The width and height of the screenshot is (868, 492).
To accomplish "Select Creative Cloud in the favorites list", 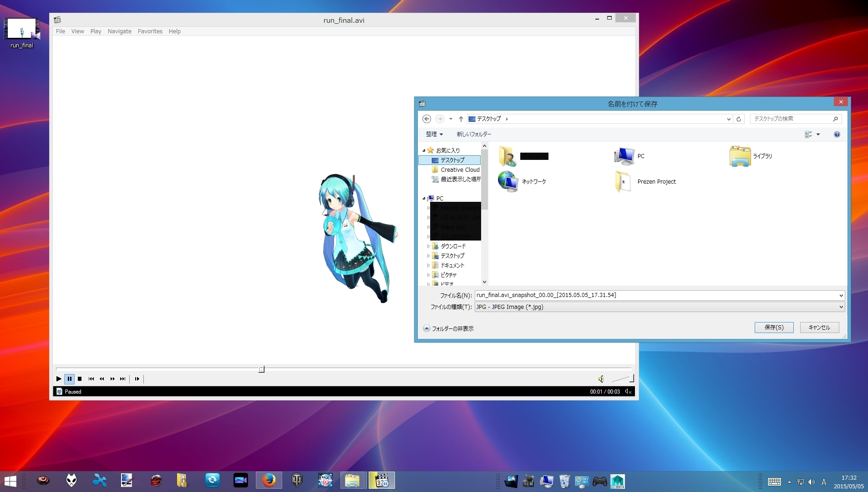I will tap(456, 169).
